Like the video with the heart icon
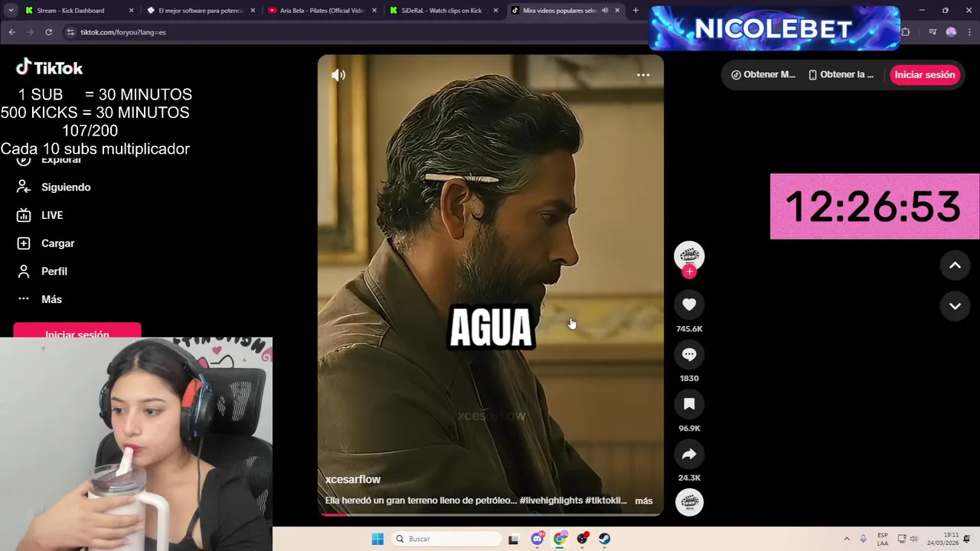Viewport: 980px width, 551px height. [x=689, y=305]
